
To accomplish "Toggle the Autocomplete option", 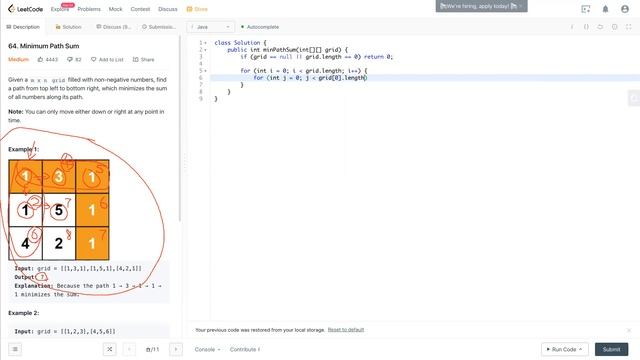I will point(260,27).
